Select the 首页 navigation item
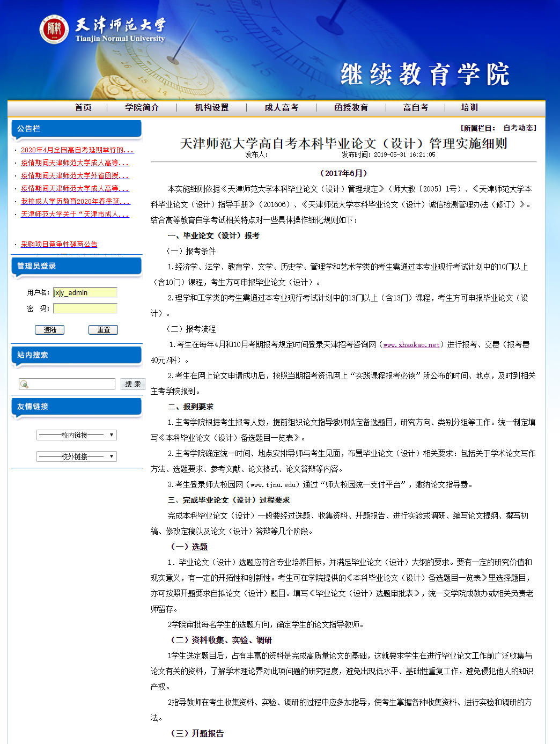The image size is (560, 744). click(x=84, y=107)
